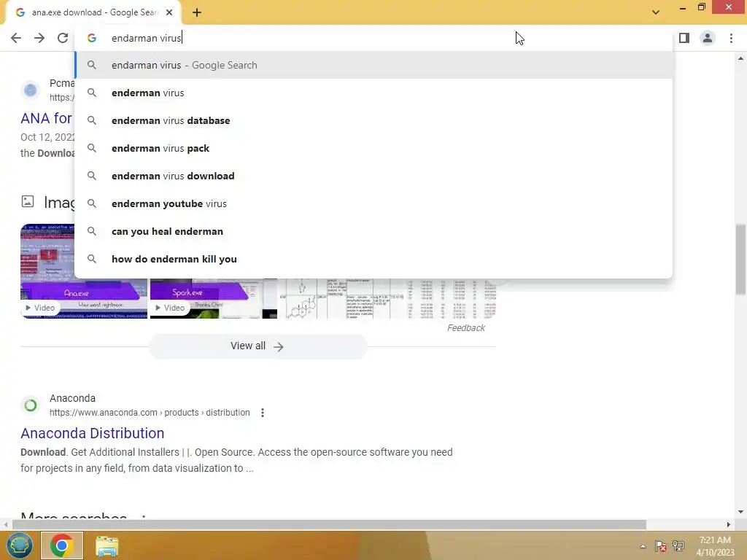The width and height of the screenshot is (747, 560).
Task: Click the address bar text 'endarman virus'
Action: pos(146,38)
